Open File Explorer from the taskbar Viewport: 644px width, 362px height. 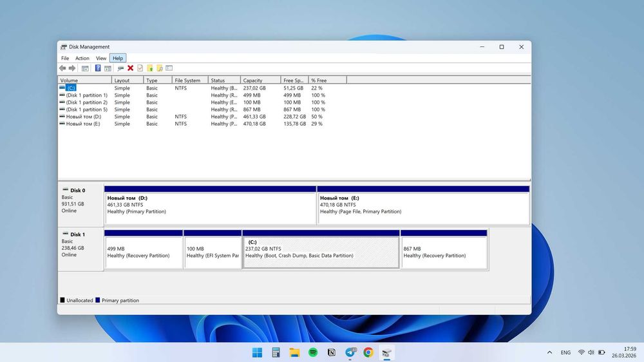(x=294, y=352)
